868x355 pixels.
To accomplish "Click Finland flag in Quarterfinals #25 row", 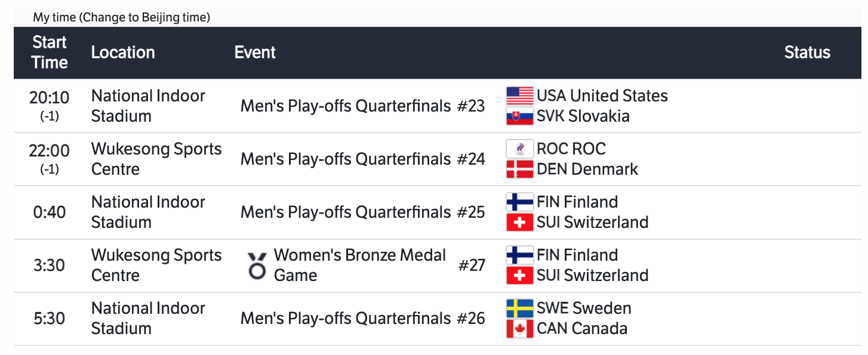I will pos(519,202).
